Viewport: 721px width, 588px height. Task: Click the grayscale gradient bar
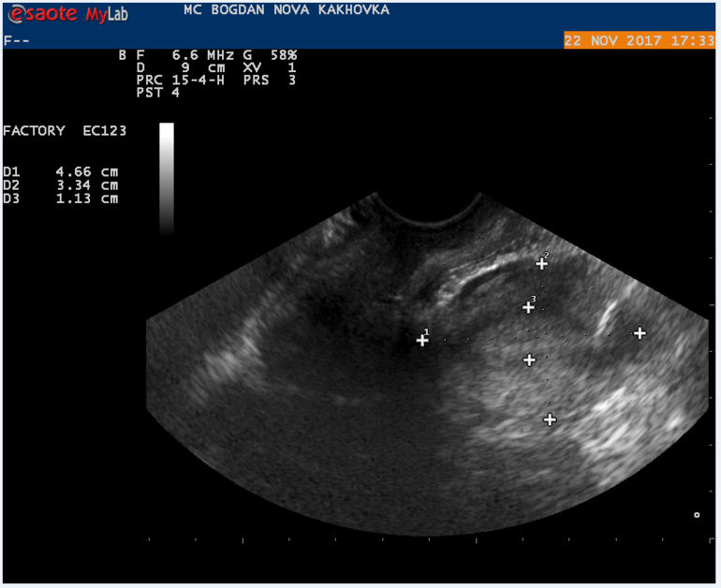(x=167, y=178)
